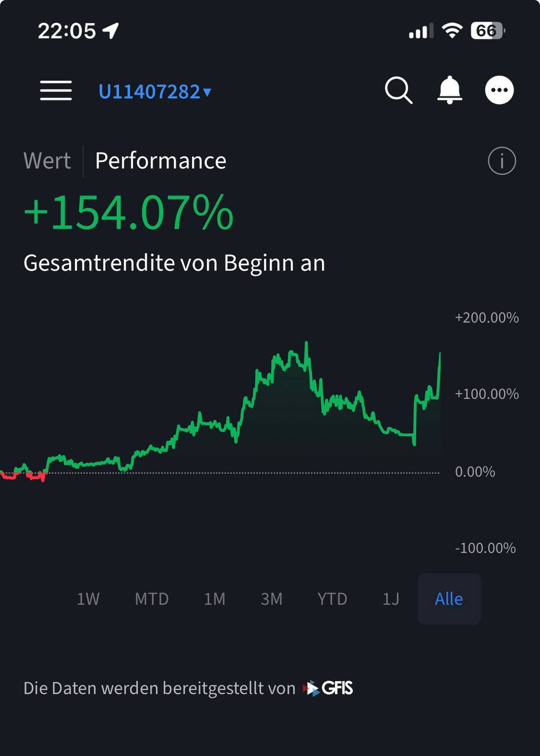Tap the +154.07% total return value
The width and height of the screenshot is (540, 756).
click(x=129, y=213)
